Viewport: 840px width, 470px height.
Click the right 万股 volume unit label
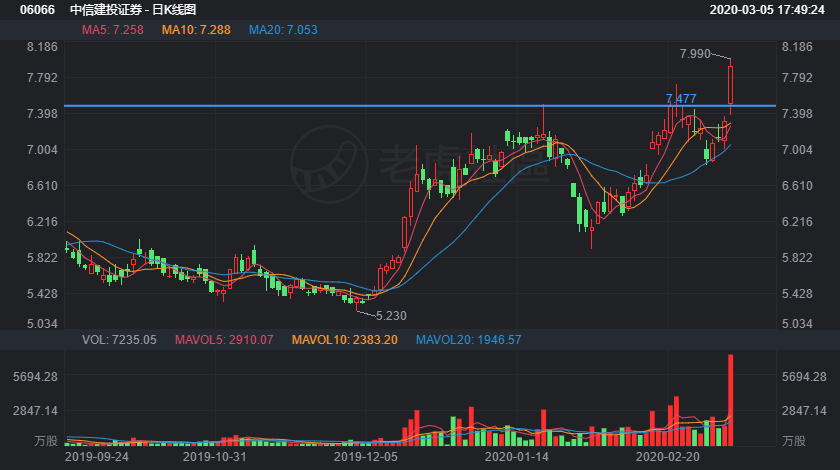793,441
